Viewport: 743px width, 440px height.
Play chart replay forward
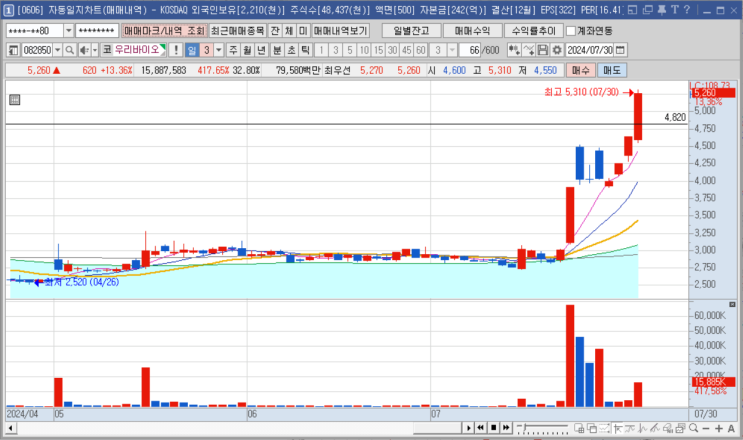coord(468,428)
